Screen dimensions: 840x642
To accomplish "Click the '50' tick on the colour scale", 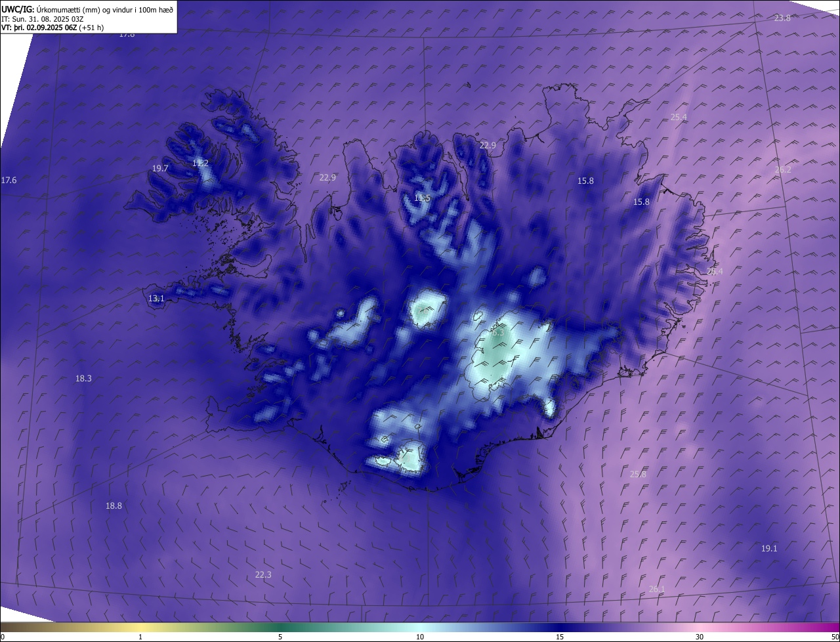I will [x=835, y=637].
